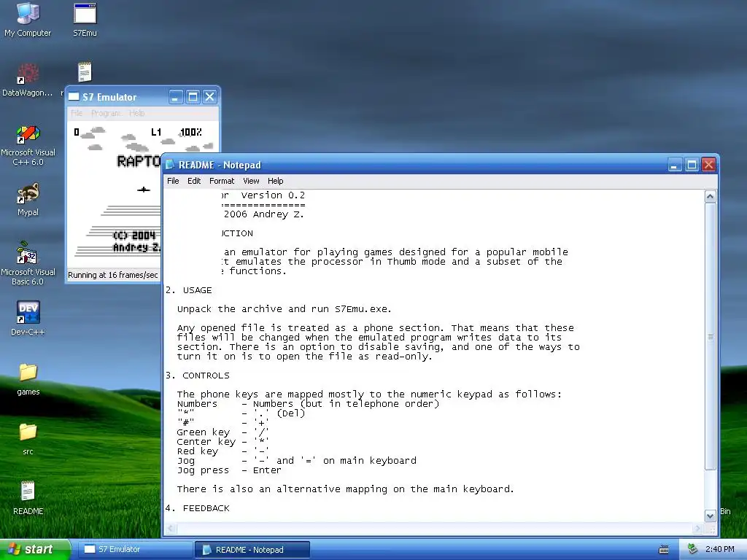Click Notepad horizontal scrollbar left arrow
The height and width of the screenshot is (560, 747).
[171, 528]
